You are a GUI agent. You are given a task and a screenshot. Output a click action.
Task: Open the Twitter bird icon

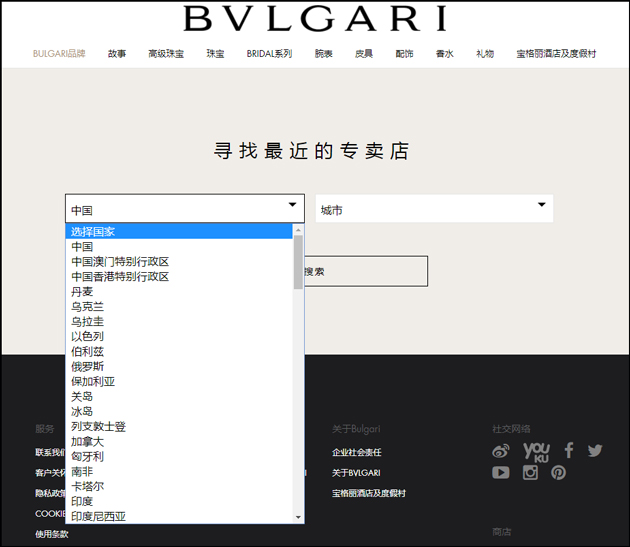point(595,451)
